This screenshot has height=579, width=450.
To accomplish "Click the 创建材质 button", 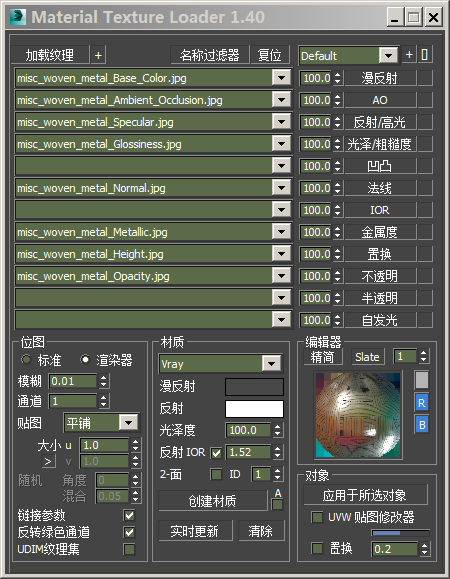I will pyautogui.click(x=213, y=501).
